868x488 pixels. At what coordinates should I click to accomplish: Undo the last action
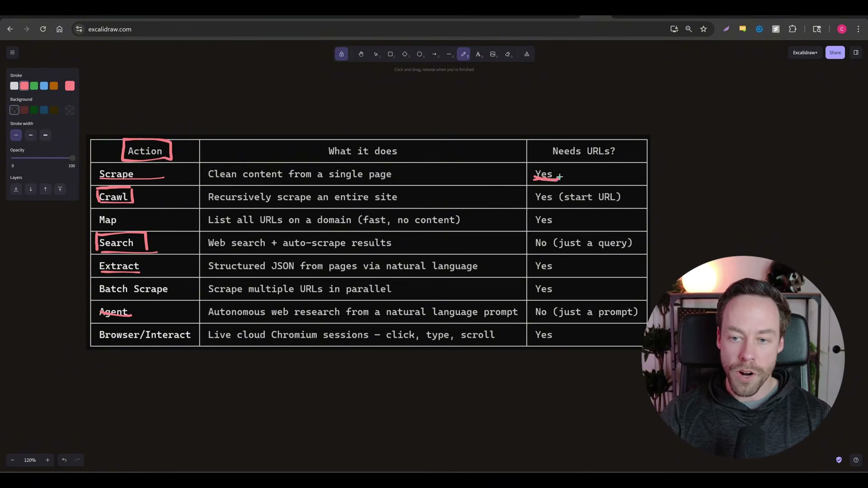[64, 460]
